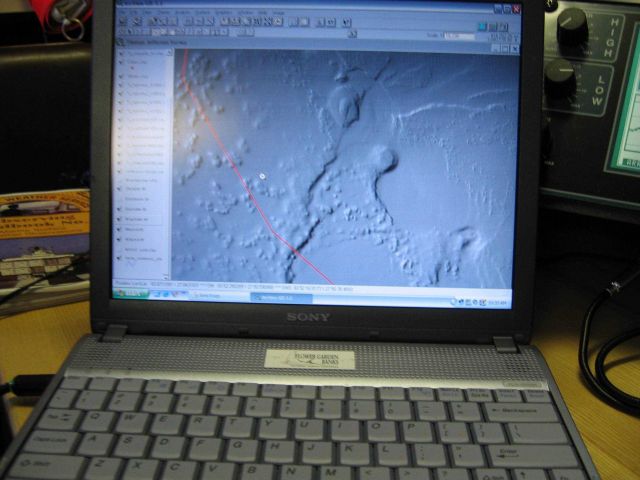
Task: Select the arrow-with-question-mark Help tool icon
Action: click(346, 22)
